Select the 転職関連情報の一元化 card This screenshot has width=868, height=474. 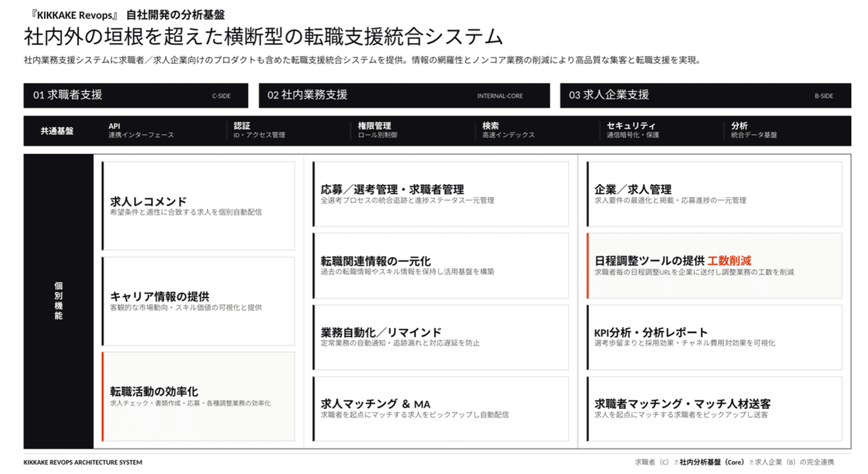point(440,266)
